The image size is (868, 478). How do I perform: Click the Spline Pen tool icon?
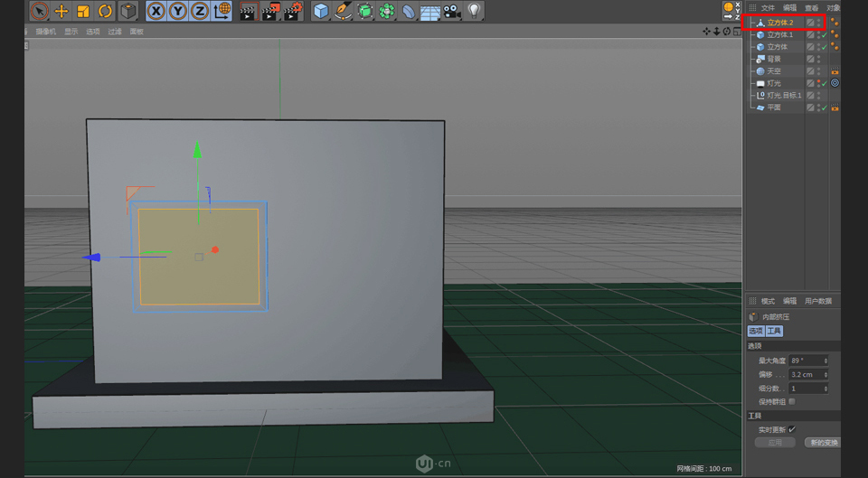pyautogui.click(x=344, y=11)
